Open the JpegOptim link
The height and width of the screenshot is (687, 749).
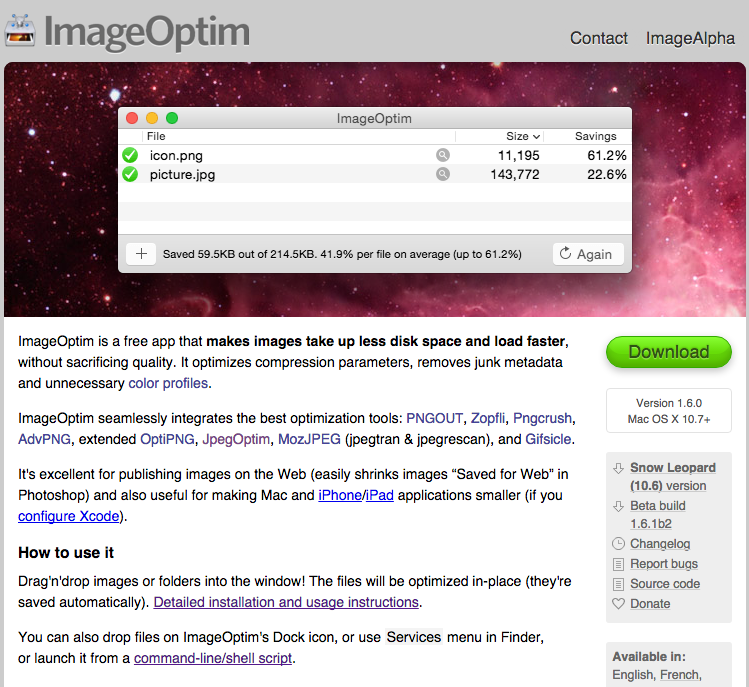[x=236, y=439]
